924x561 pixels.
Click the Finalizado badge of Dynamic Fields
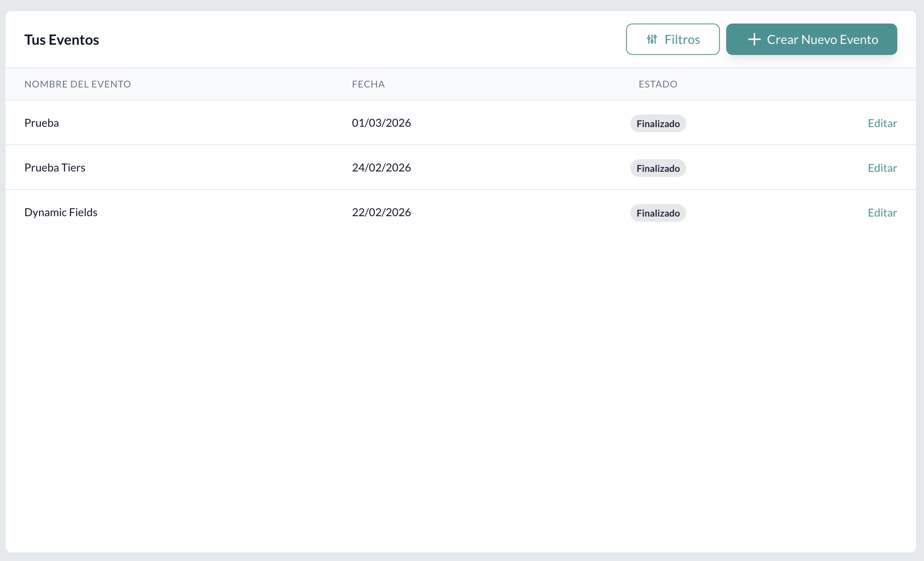click(x=658, y=213)
